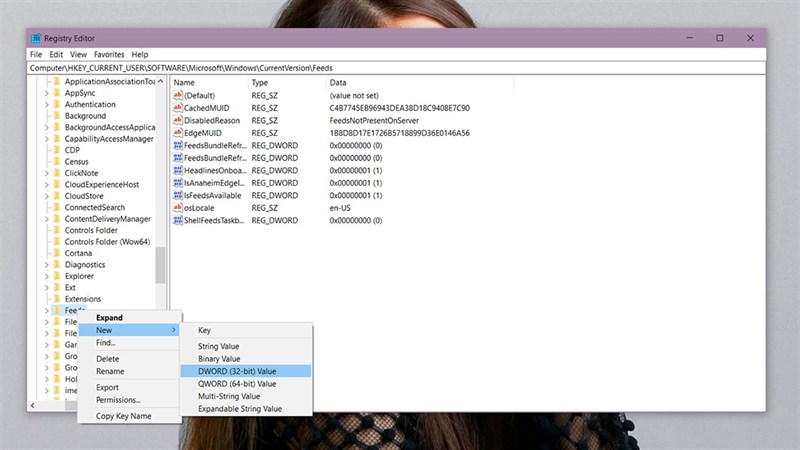The width and height of the screenshot is (800, 450).
Task: Expand the Authentication tree node
Action: 46,104
